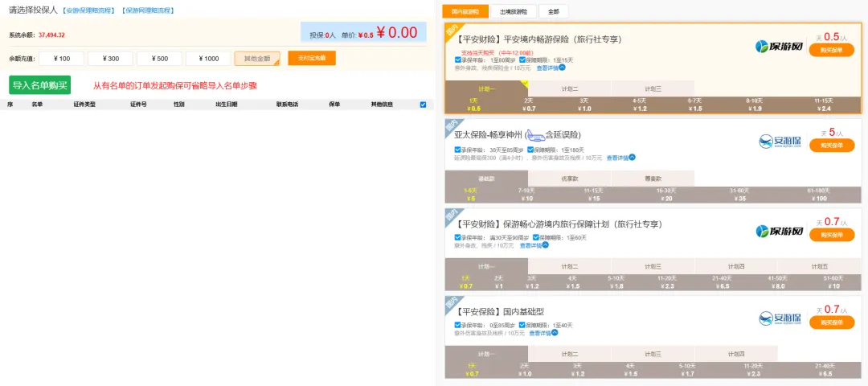Toggle 保障期限 1至180天 checkbox on 亚太保险 card
Viewport: 868px width, 386px height.
click(x=530, y=150)
